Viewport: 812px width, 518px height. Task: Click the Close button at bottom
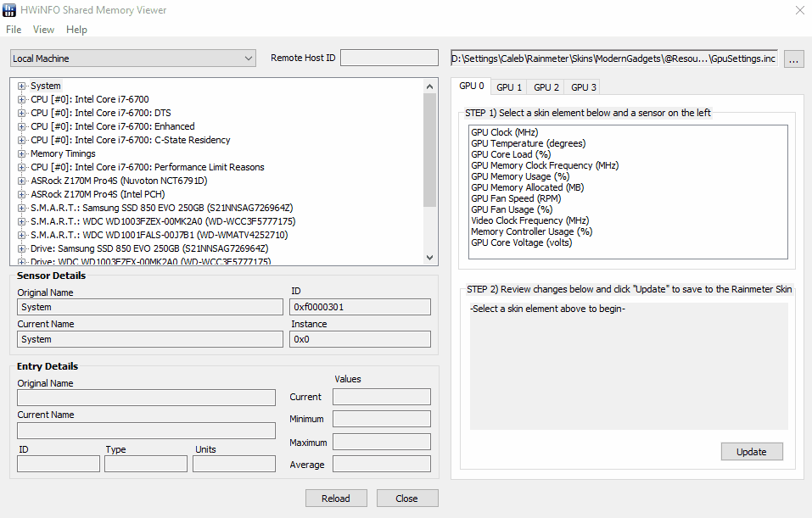(x=407, y=499)
